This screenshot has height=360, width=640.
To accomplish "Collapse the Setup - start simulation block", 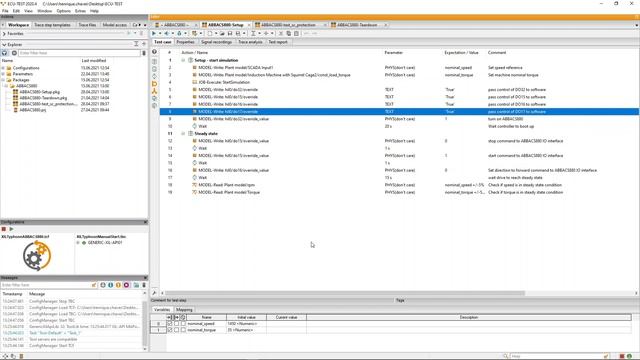I will click(183, 60).
